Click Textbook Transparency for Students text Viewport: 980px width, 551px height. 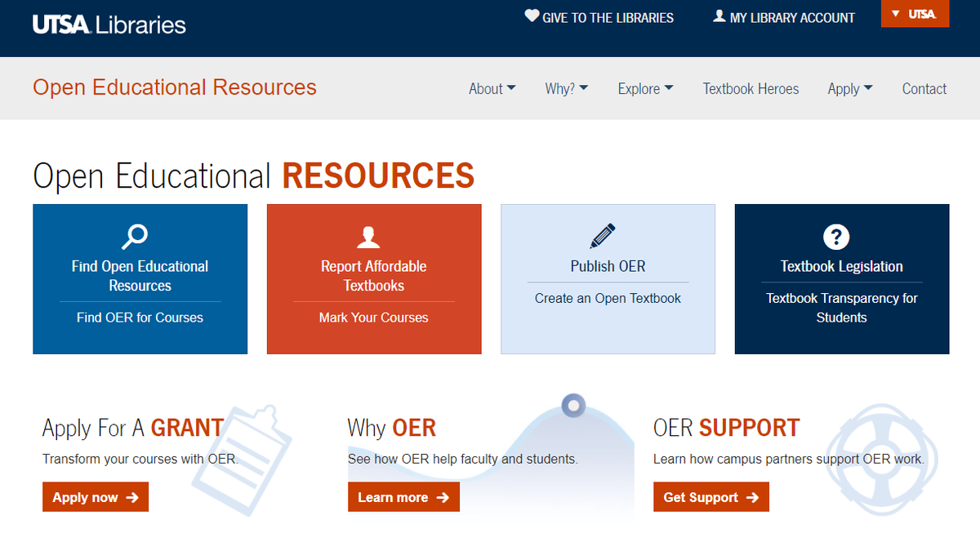tap(842, 308)
